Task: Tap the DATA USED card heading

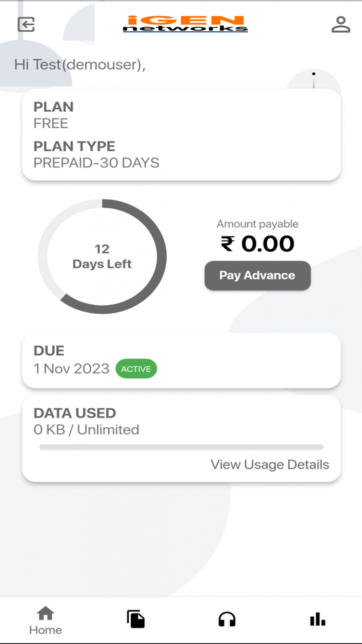Action: [75, 413]
